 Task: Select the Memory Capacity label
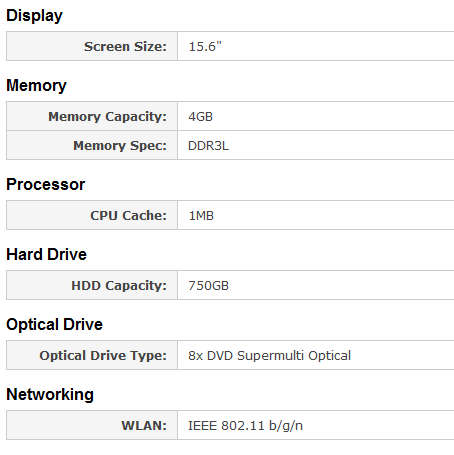pyautogui.click(x=108, y=117)
